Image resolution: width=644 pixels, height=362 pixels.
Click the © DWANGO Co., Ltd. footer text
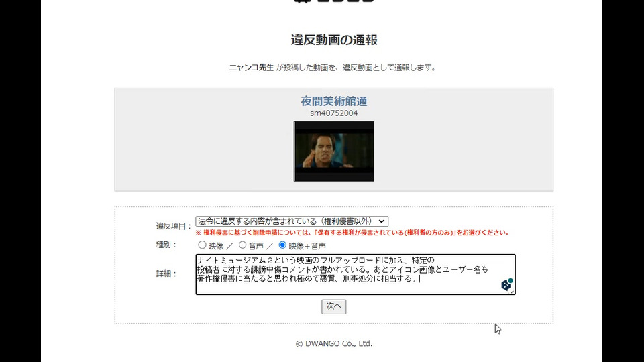pyautogui.click(x=334, y=343)
